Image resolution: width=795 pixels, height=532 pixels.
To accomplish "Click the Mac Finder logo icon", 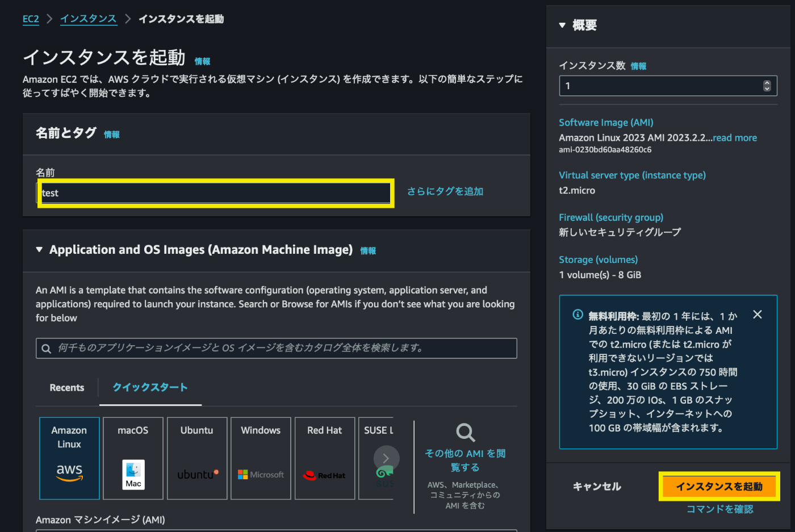I will (133, 475).
